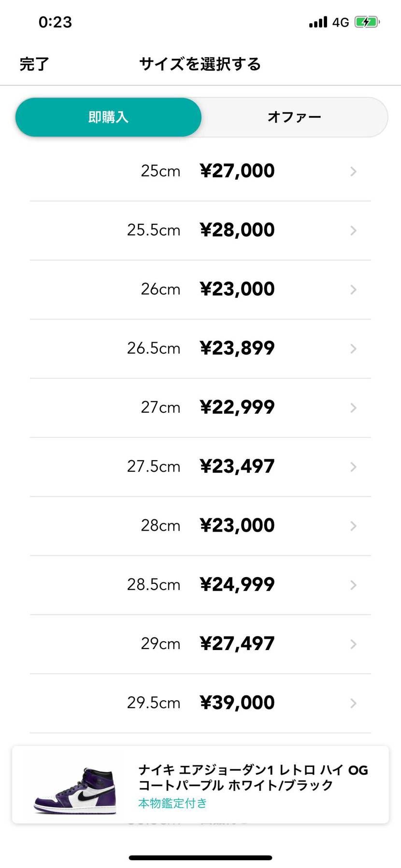Open the chevron for 26.5cm size
Image resolution: width=401 pixels, height=868 pixels.
click(353, 348)
